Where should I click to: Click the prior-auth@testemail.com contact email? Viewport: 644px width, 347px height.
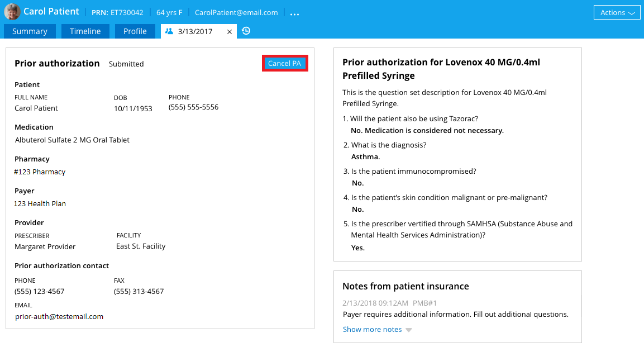coord(59,316)
